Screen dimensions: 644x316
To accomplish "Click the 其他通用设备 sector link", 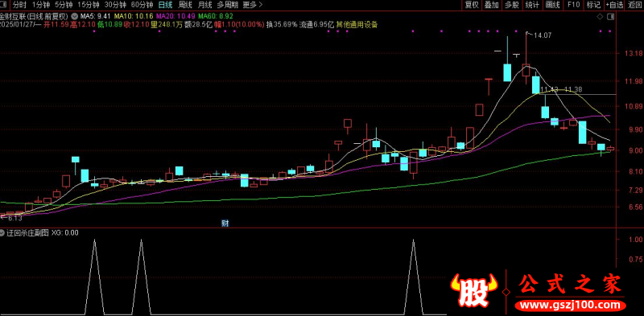I will [x=357, y=24].
